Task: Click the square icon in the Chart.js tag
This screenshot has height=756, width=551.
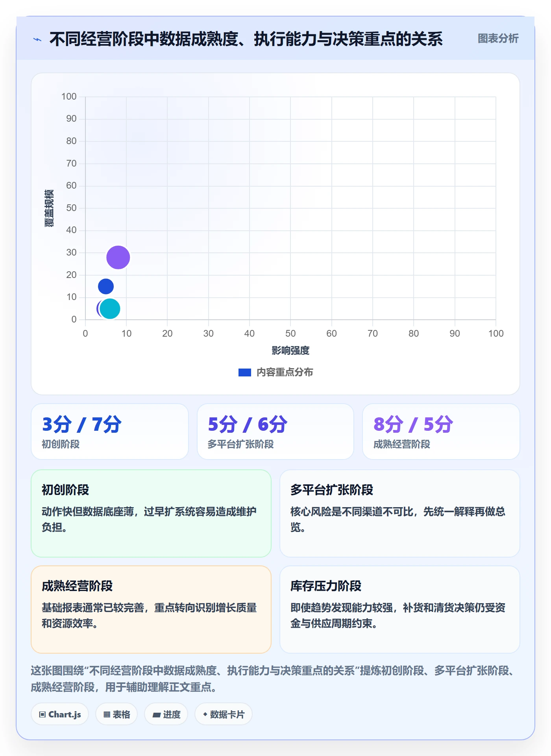Action: tap(43, 715)
